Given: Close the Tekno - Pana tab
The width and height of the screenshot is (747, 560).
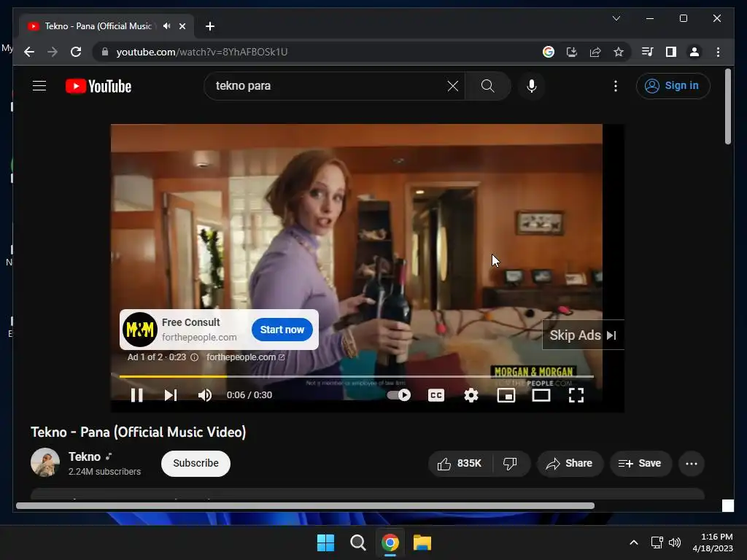Looking at the screenshot, I should coord(182,26).
